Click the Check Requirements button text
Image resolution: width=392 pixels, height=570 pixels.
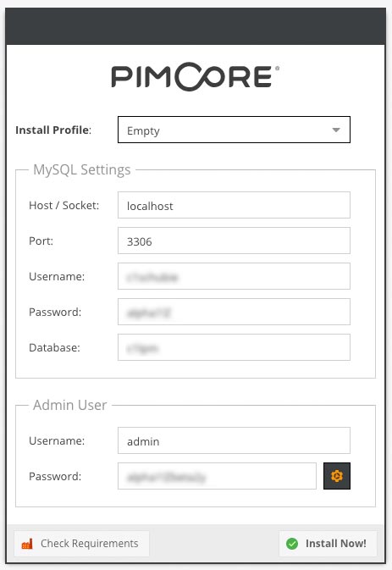coord(90,544)
